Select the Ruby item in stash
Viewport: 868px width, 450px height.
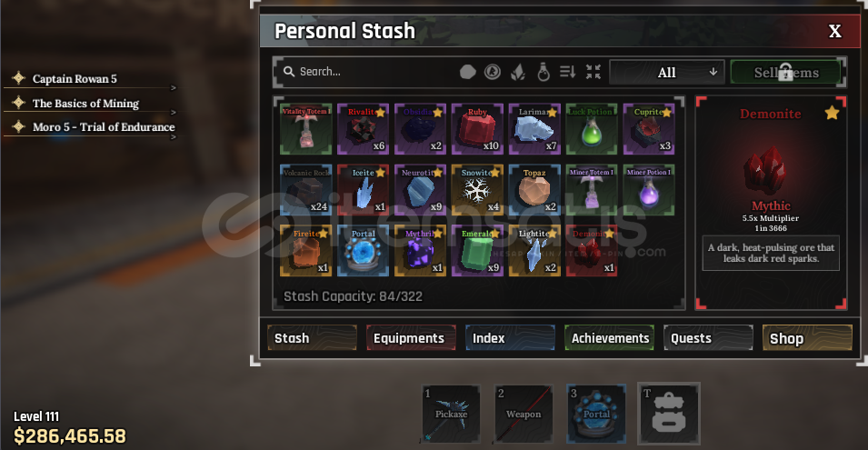[x=477, y=129]
